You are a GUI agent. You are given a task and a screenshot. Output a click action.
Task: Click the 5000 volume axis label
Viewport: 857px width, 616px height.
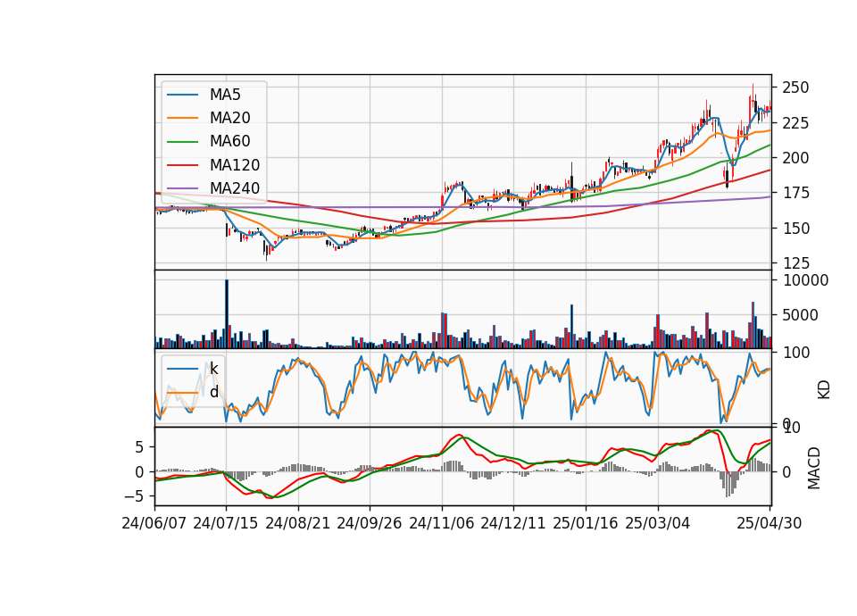click(x=801, y=315)
